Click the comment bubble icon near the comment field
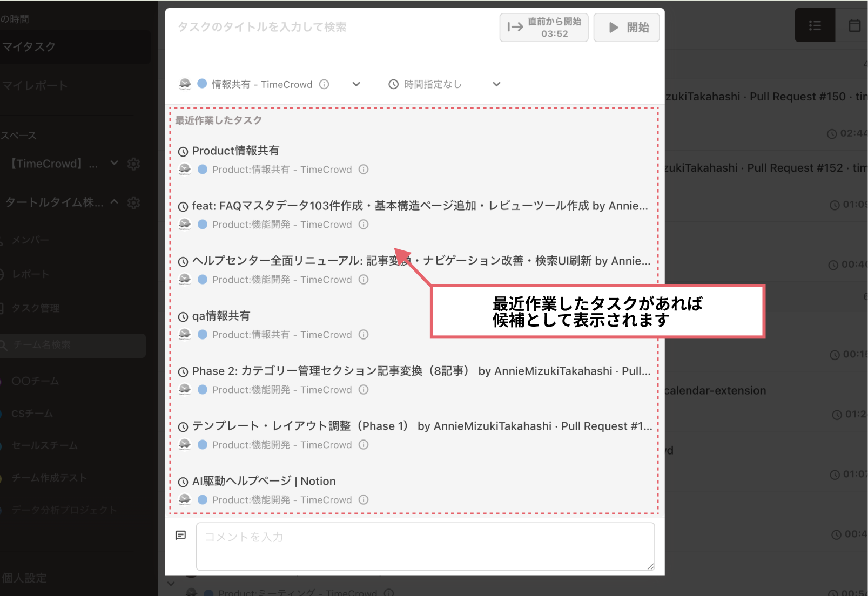 (x=181, y=535)
